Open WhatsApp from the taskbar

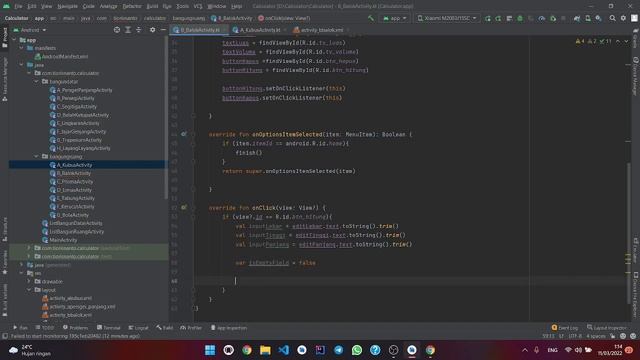pos(357,350)
